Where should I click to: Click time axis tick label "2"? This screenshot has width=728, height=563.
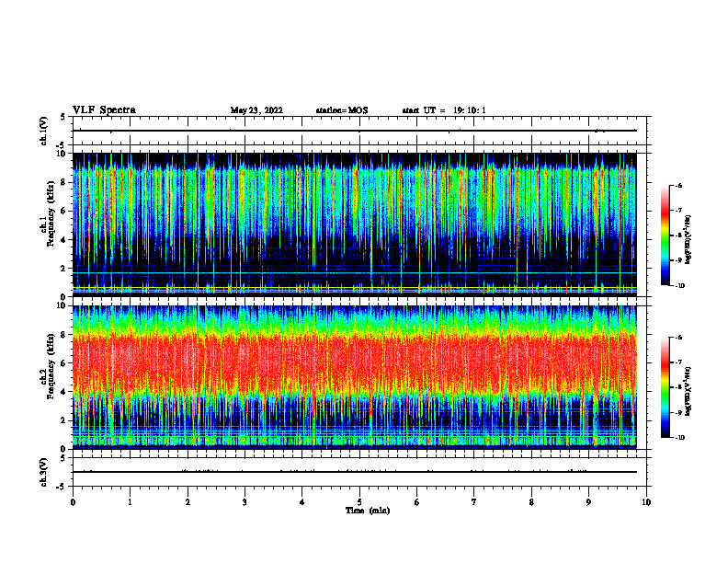pos(188,502)
